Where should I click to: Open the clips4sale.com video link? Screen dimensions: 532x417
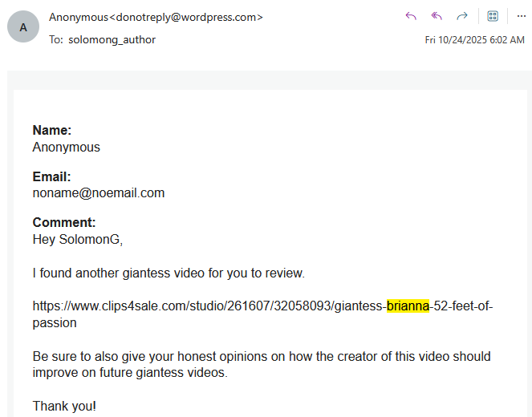[209, 306]
